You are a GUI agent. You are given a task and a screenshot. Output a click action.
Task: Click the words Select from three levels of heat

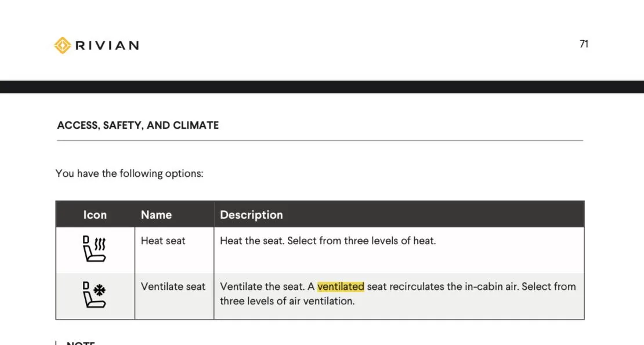click(361, 241)
